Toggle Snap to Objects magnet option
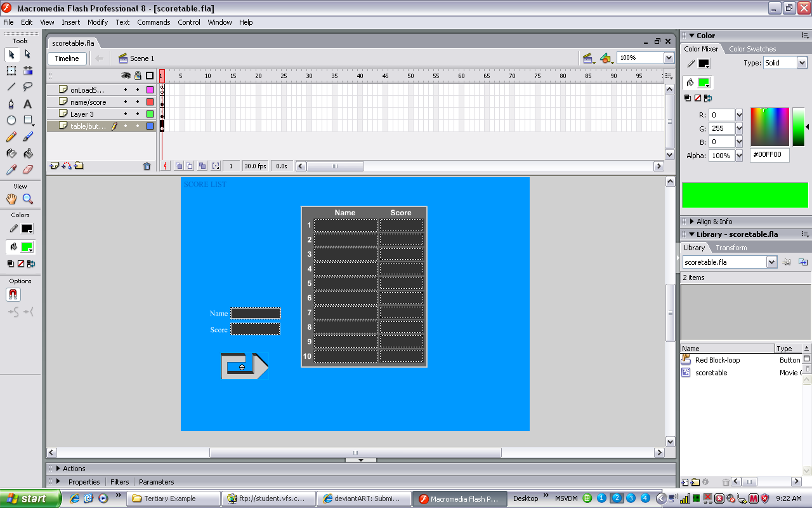The width and height of the screenshot is (812, 508). pyautogui.click(x=13, y=295)
